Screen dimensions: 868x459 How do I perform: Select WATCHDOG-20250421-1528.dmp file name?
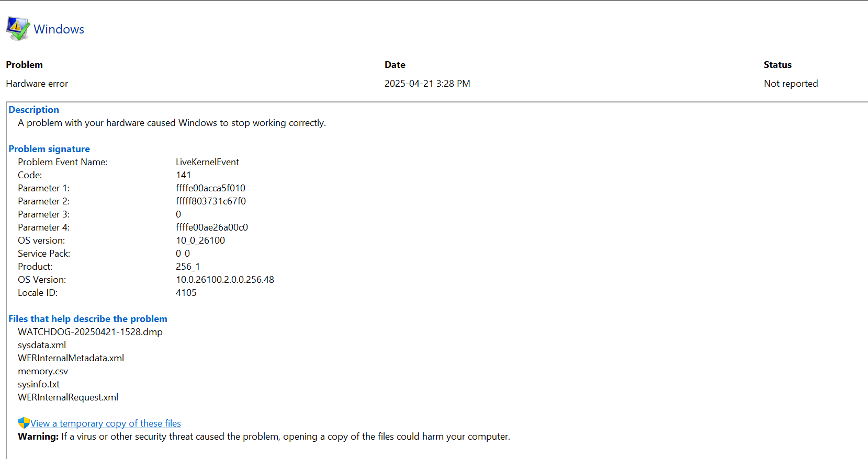(x=90, y=332)
